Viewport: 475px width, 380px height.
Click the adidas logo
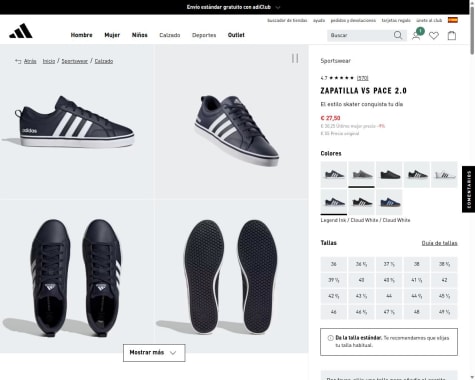pyautogui.click(x=21, y=31)
